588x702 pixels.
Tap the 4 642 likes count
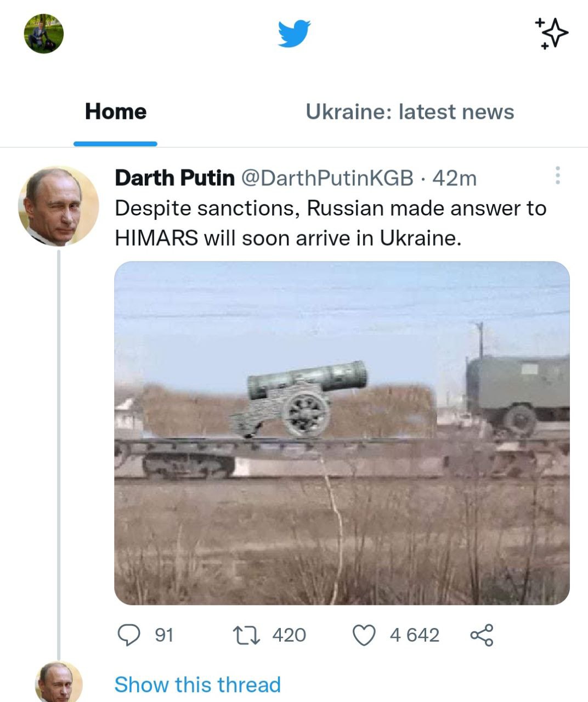pos(414,635)
